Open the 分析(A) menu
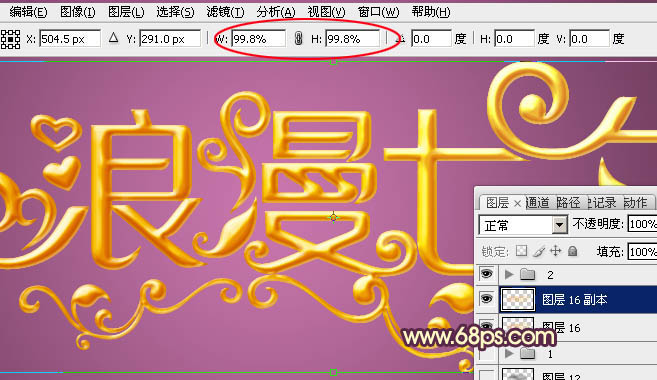 [x=276, y=12]
